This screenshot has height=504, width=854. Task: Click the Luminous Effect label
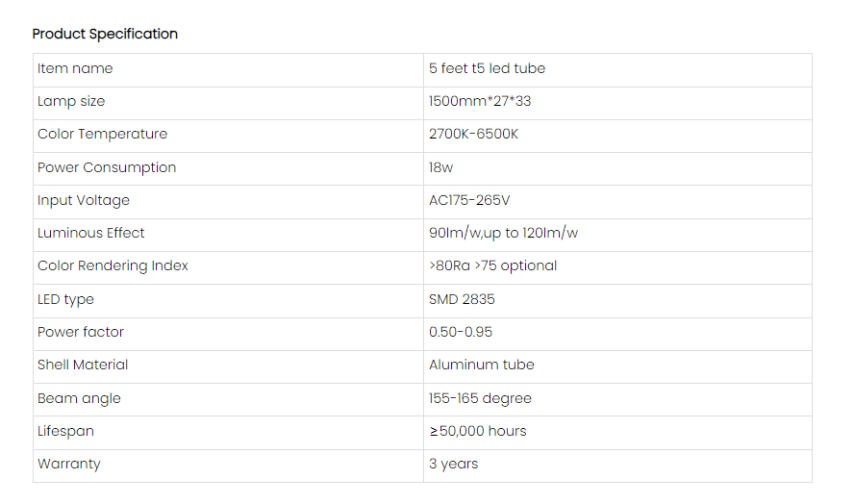91,233
